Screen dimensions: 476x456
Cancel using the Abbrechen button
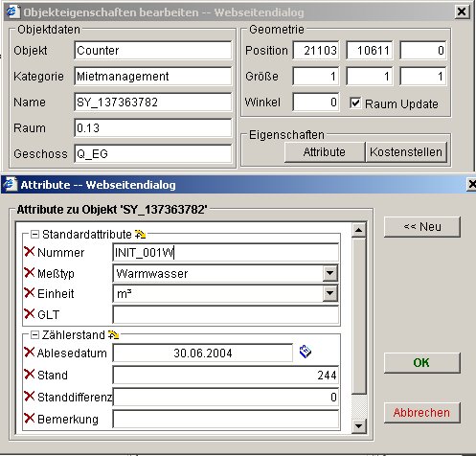[x=421, y=413]
